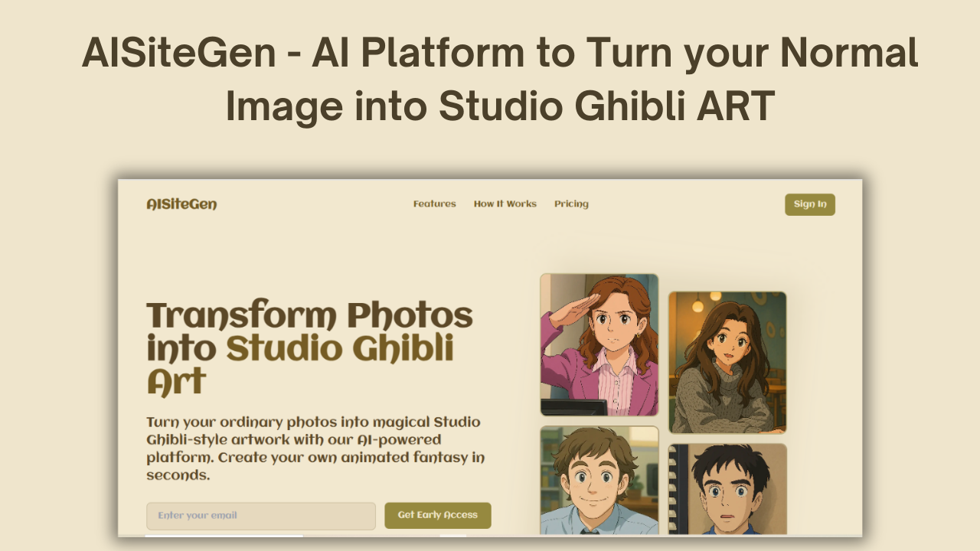Click the Sign In button
Viewport: 980px width, 551px height.
(810, 204)
